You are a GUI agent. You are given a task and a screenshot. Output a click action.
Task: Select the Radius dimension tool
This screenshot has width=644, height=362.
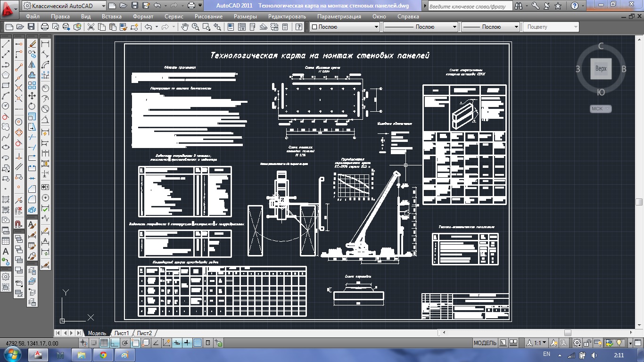[45, 88]
